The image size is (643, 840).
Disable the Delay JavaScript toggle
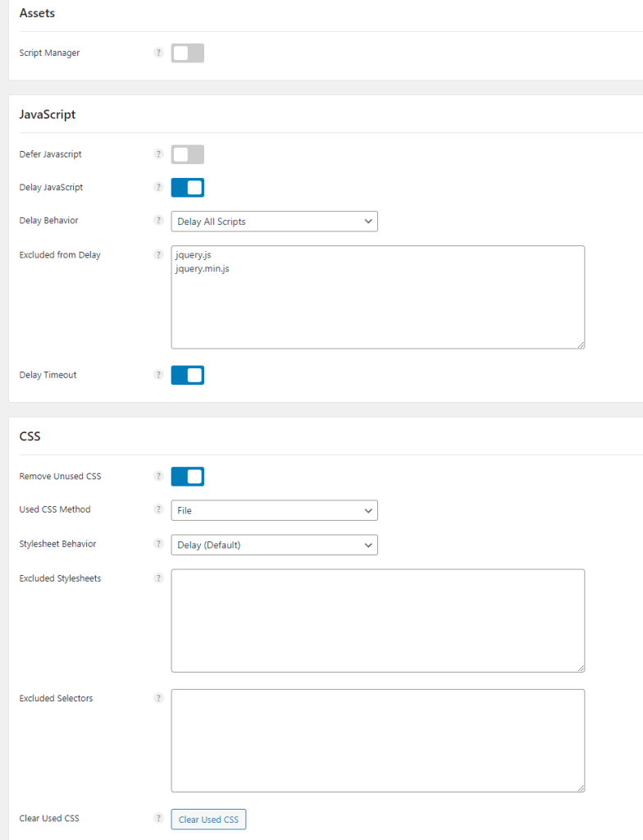[x=188, y=188]
